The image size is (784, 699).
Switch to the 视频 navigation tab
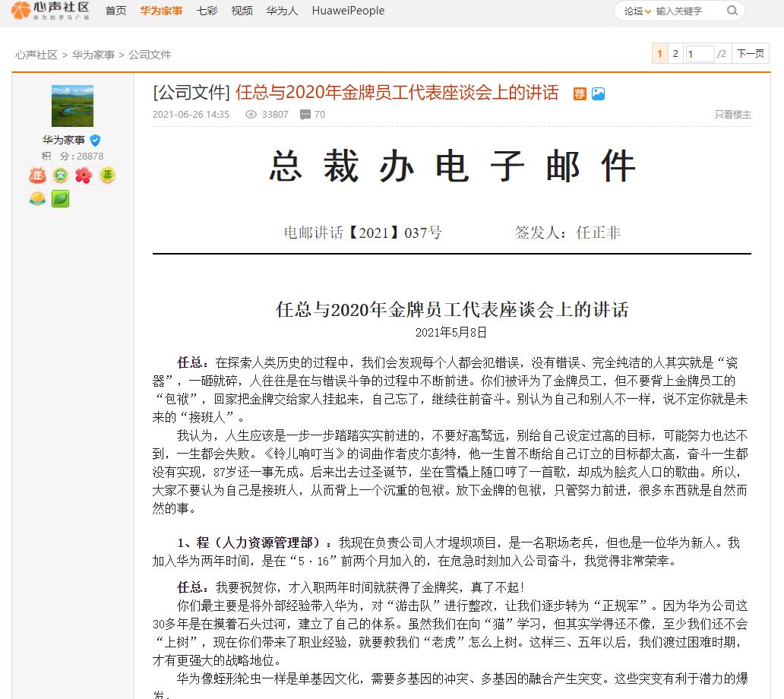242,11
